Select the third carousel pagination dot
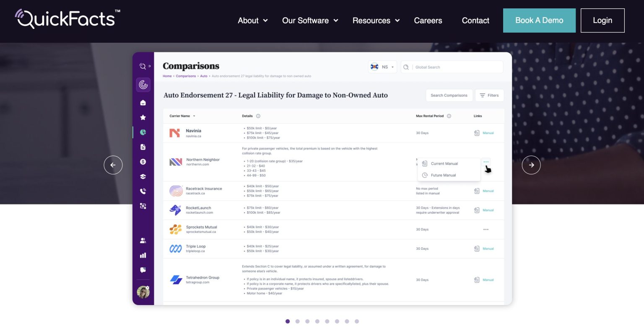This screenshot has width=644, height=331. point(307,321)
